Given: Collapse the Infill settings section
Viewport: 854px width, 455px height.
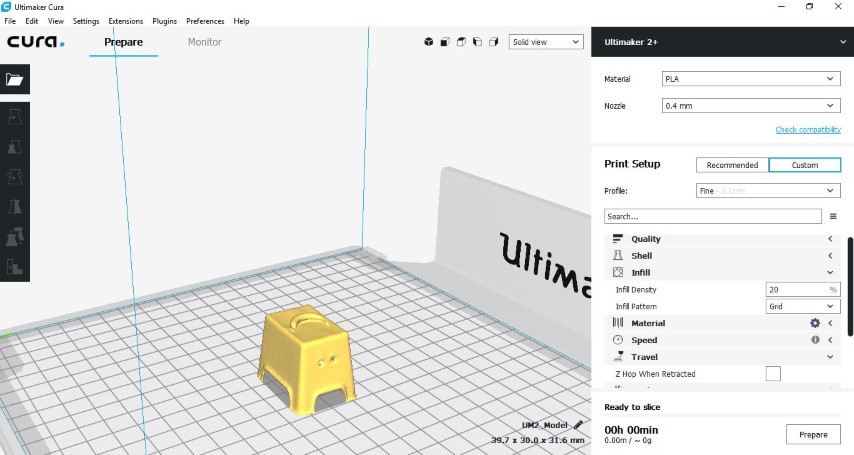Looking at the screenshot, I should (x=722, y=272).
